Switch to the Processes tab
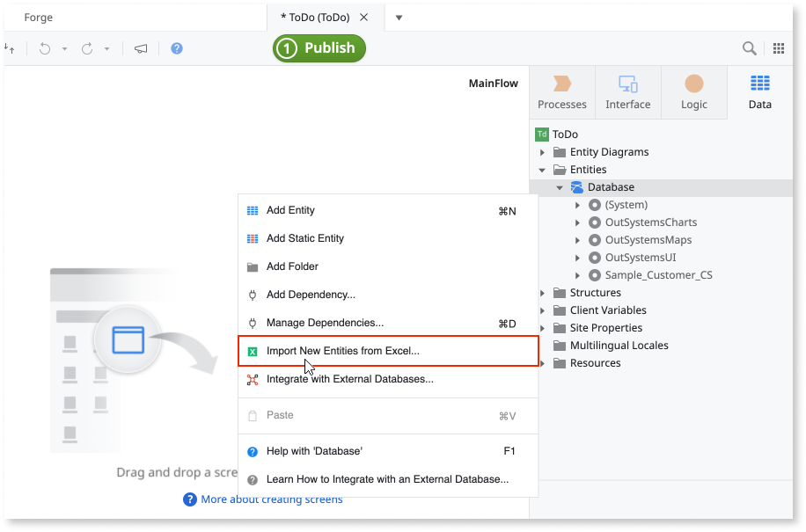The width and height of the screenshot is (806, 532). click(x=562, y=92)
